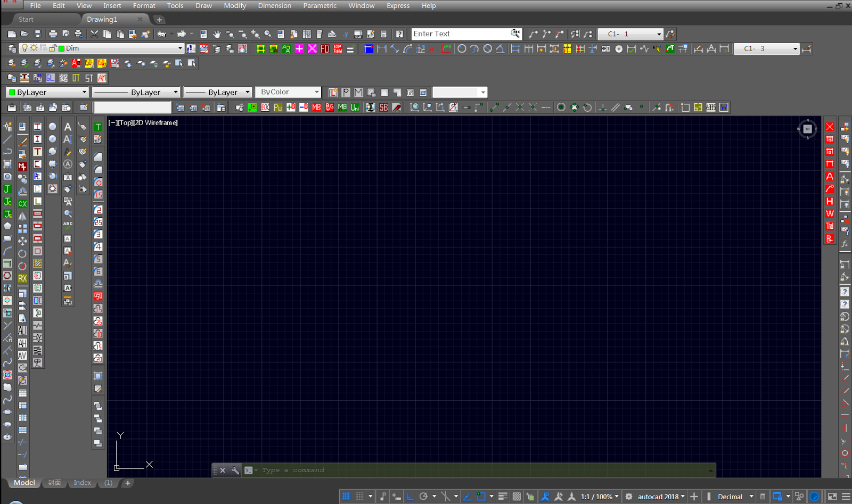The image size is (852, 504).
Task: Click the [2D Wireframe] visual style label
Action: tap(155, 122)
